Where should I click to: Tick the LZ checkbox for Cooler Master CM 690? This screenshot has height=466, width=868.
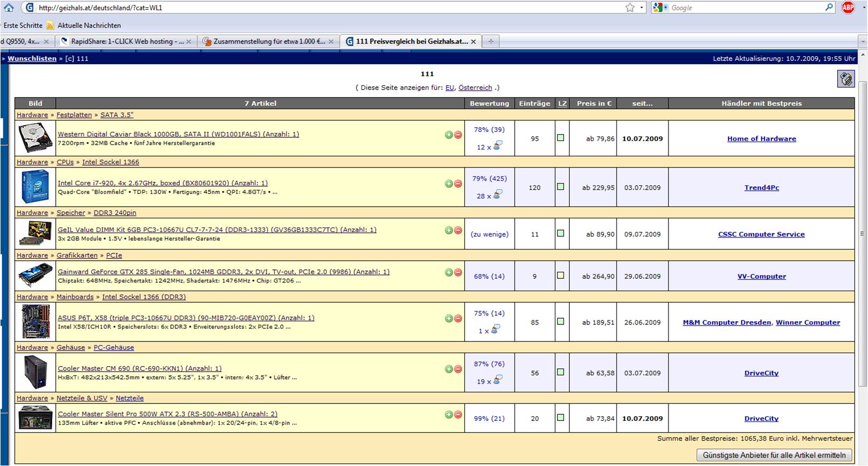tap(560, 372)
